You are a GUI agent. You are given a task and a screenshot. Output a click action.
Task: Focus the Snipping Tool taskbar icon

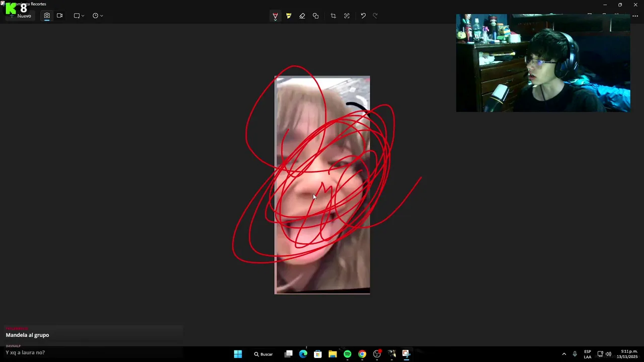(x=406, y=354)
